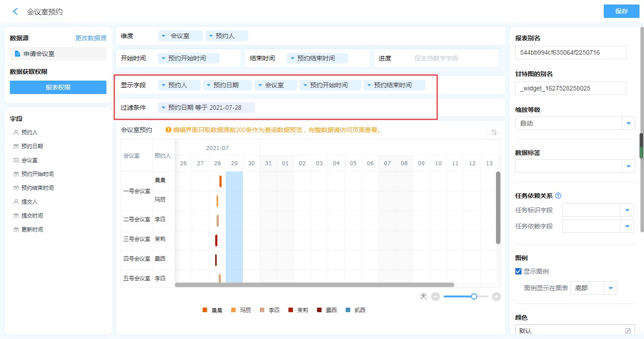Click the help icon beside 任务依赖关系
The width and height of the screenshot is (644, 339).
[558, 196]
